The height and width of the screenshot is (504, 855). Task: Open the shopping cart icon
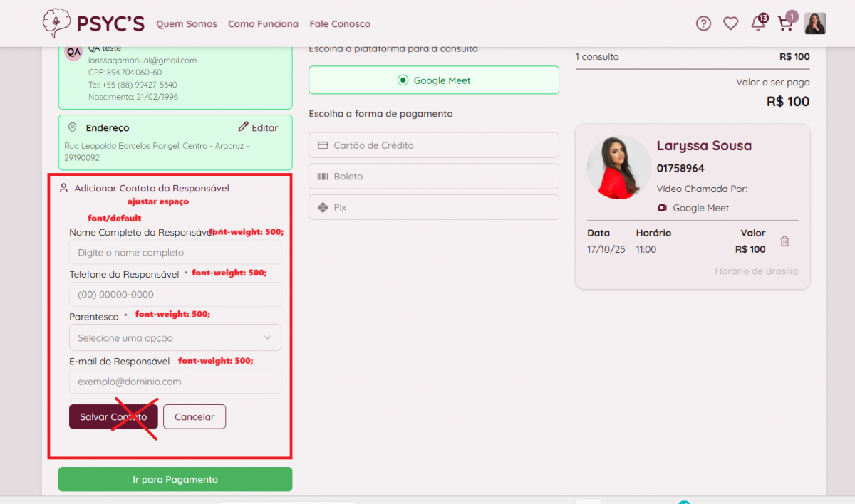click(x=785, y=23)
